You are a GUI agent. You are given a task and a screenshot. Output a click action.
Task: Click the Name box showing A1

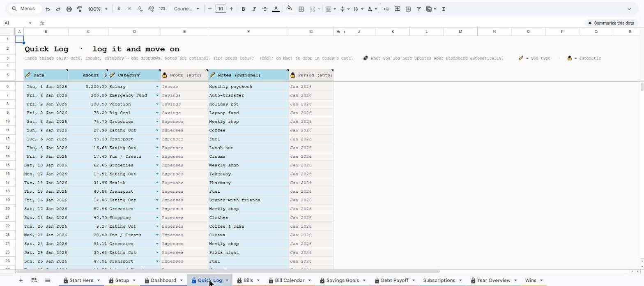18,23
